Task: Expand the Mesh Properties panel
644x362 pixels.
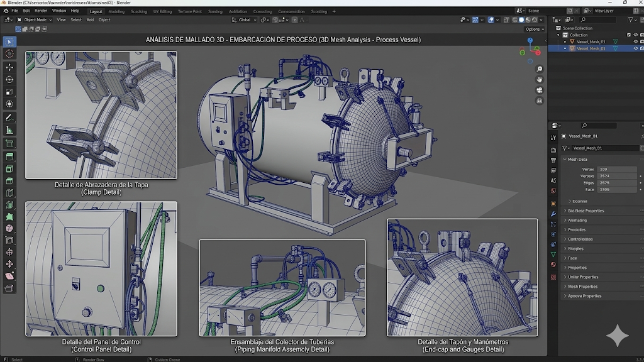Action: pos(565,287)
